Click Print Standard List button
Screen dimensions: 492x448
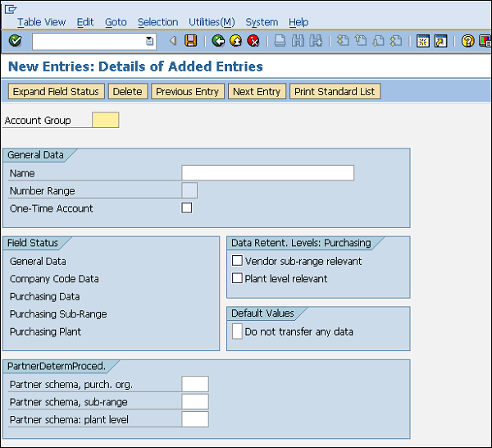(x=335, y=91)
